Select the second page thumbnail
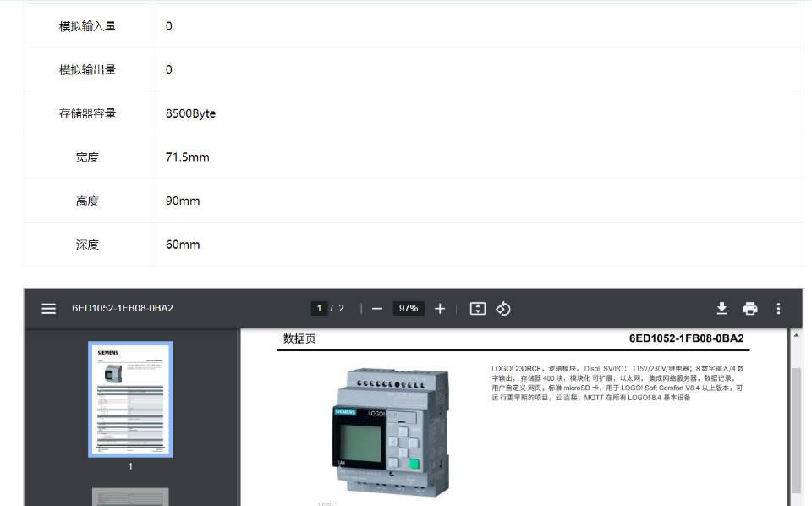 (x=130, y=497)
